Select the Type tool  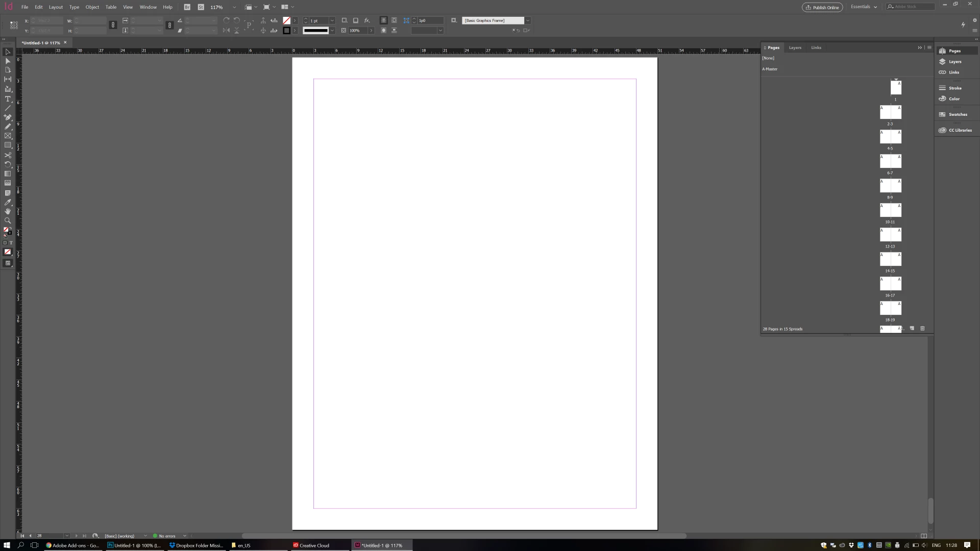point(8,98)
